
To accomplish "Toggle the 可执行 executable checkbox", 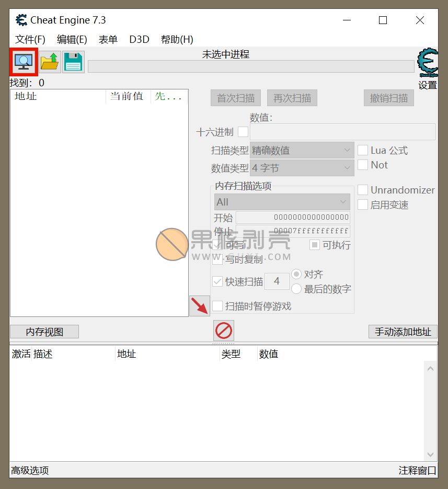I will click(315, 245).
